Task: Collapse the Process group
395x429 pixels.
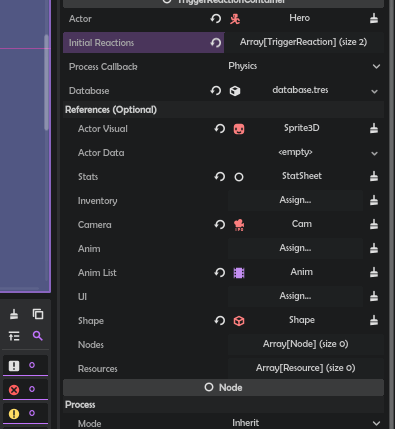Action: [223, 405]
